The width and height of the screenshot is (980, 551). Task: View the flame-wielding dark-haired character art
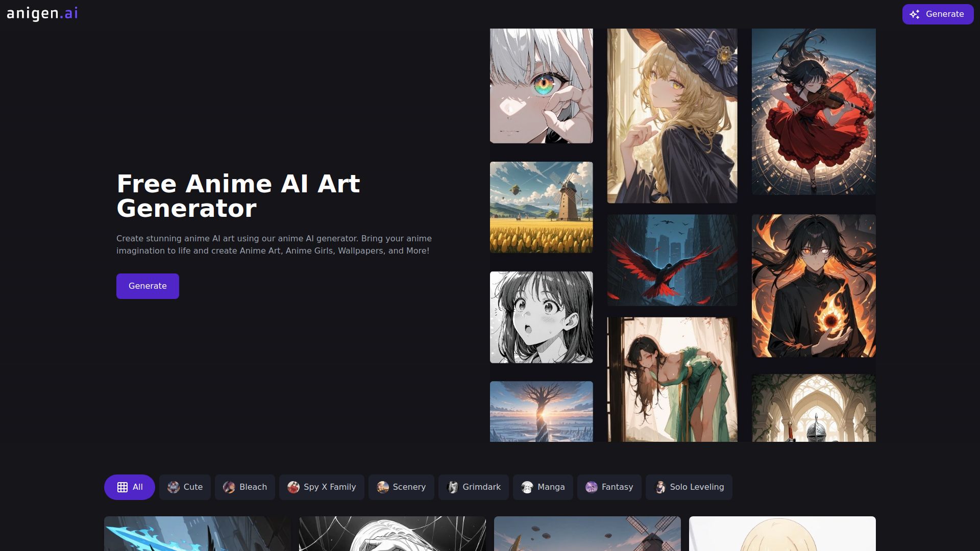[814, 286]
